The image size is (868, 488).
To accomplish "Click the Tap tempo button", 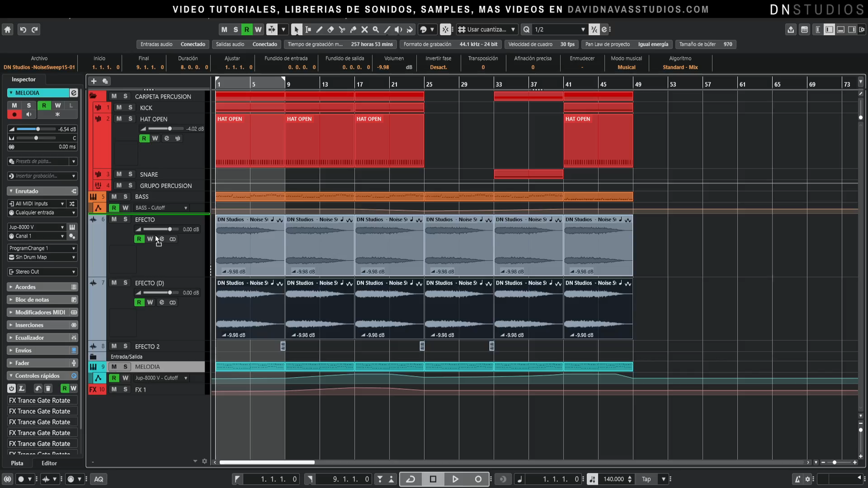I will 646,479.
